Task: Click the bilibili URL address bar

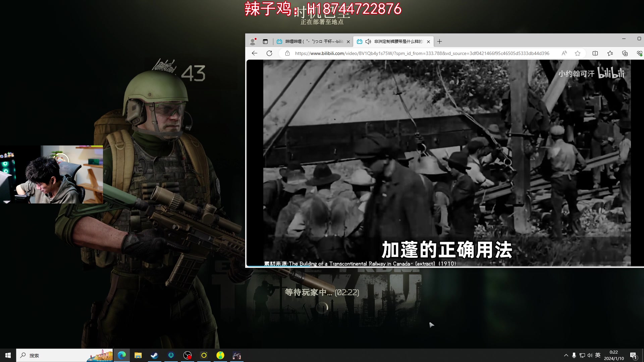Action: pos(422,53)
